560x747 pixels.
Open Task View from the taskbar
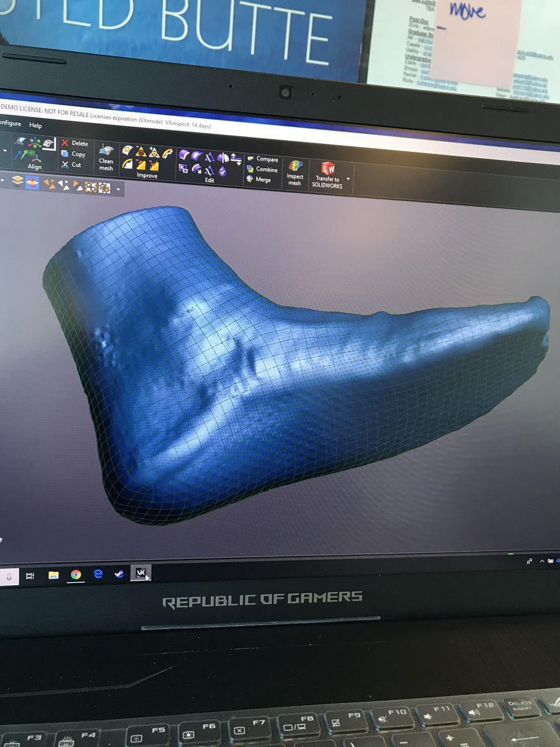click(30, 576)
